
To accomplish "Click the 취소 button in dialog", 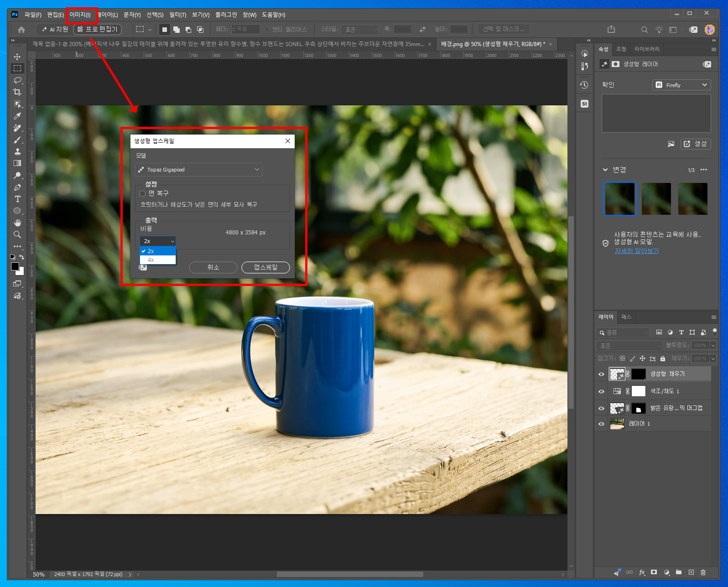I will click(213, 267).
